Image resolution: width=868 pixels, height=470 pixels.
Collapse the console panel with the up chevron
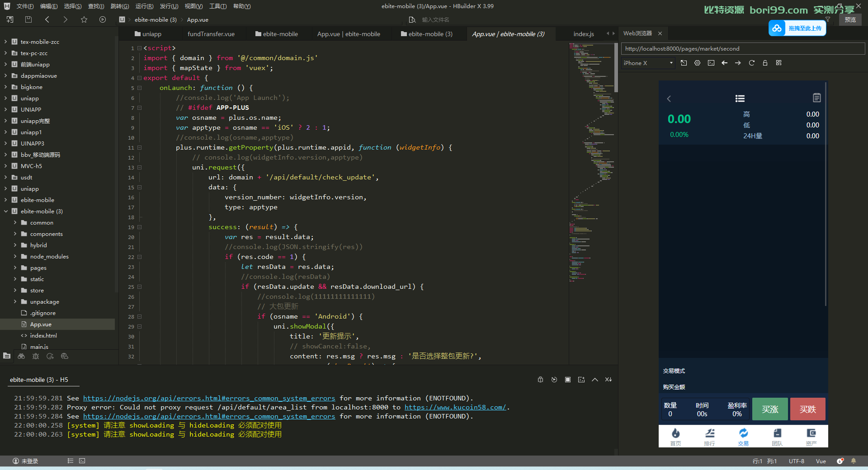tap(595, 380)
